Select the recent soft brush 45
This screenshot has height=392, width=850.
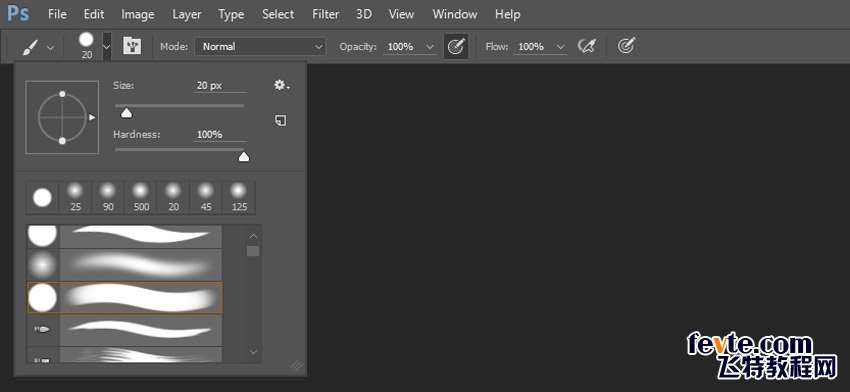[205, 198]
